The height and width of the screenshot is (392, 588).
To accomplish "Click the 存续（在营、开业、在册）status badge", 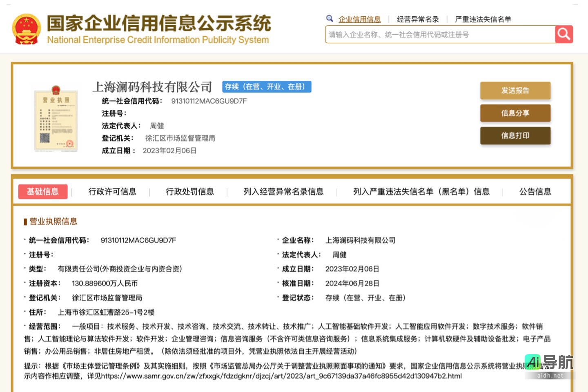I will click(267, 86).
